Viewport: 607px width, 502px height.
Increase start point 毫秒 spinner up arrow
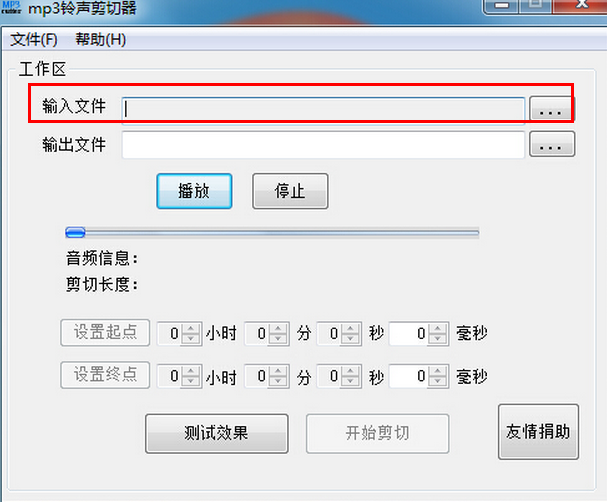point(437,329)
